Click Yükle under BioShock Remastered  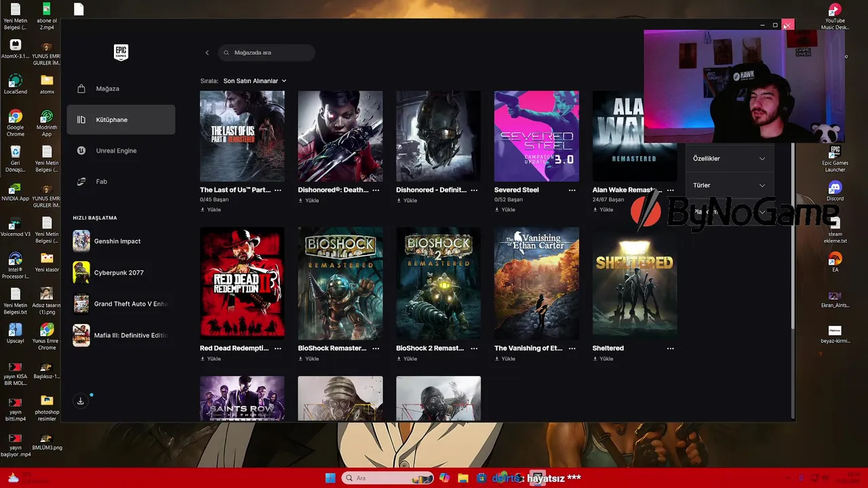pos(309,359)
